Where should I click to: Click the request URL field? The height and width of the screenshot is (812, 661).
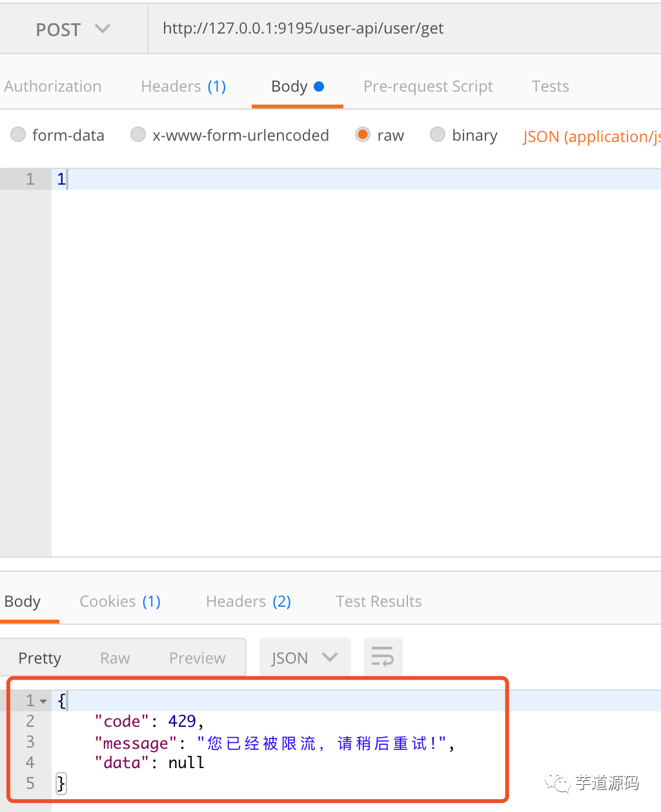[x=405, y=28]
